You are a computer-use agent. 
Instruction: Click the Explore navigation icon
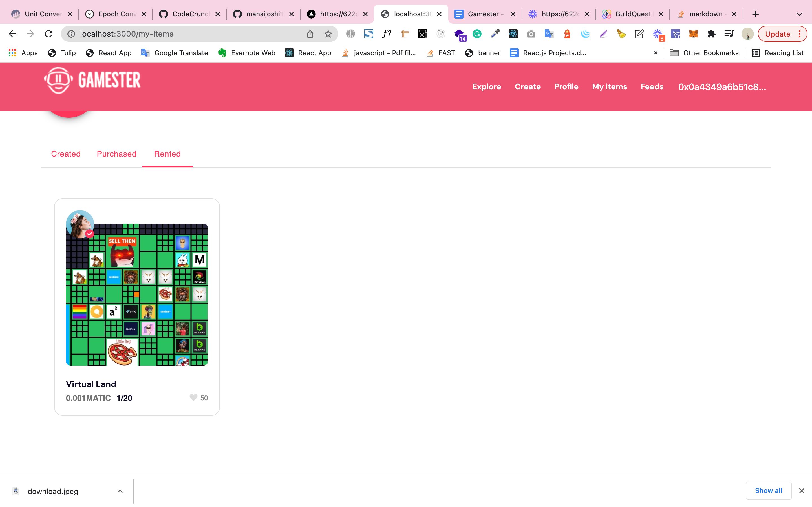point(487,86)
